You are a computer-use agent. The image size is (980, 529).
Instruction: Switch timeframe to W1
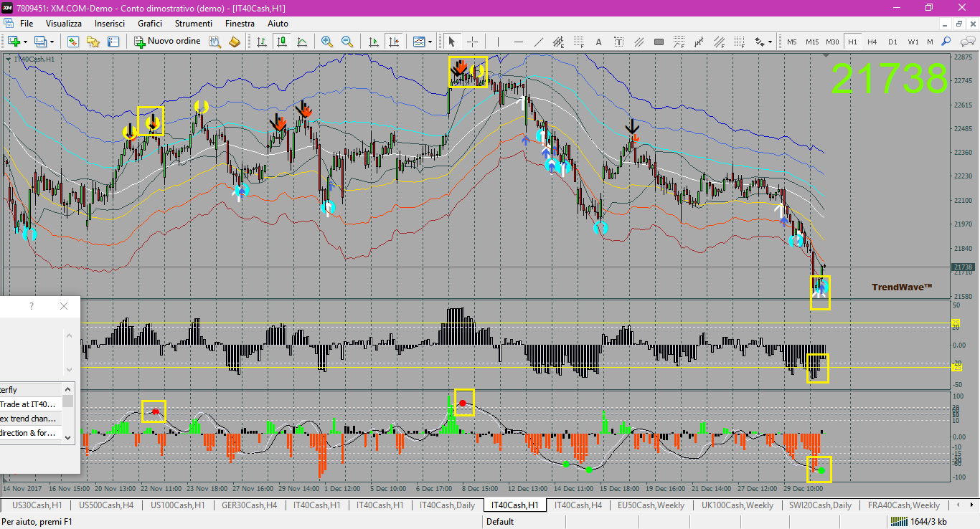tap(913, 42)
